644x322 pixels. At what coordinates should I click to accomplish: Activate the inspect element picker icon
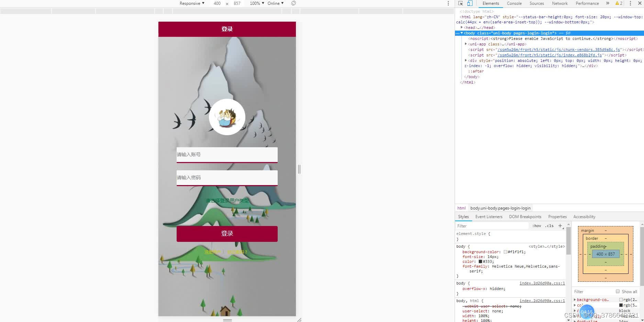(460, 3)
